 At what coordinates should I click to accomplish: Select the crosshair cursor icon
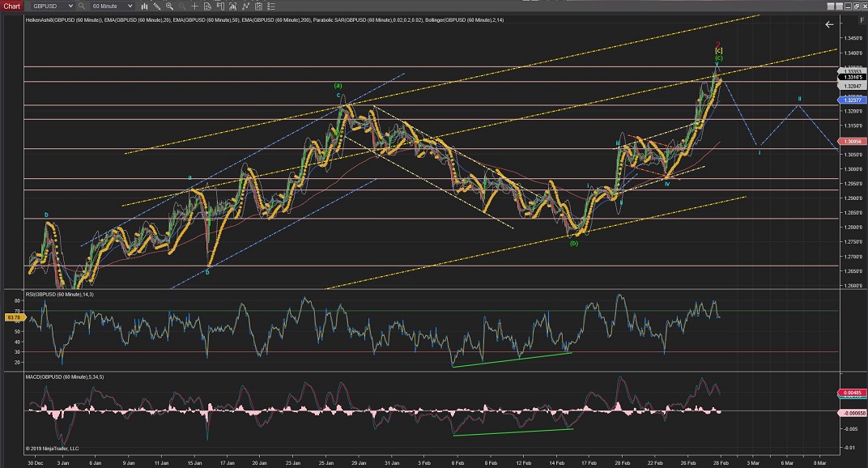point(194,6)
